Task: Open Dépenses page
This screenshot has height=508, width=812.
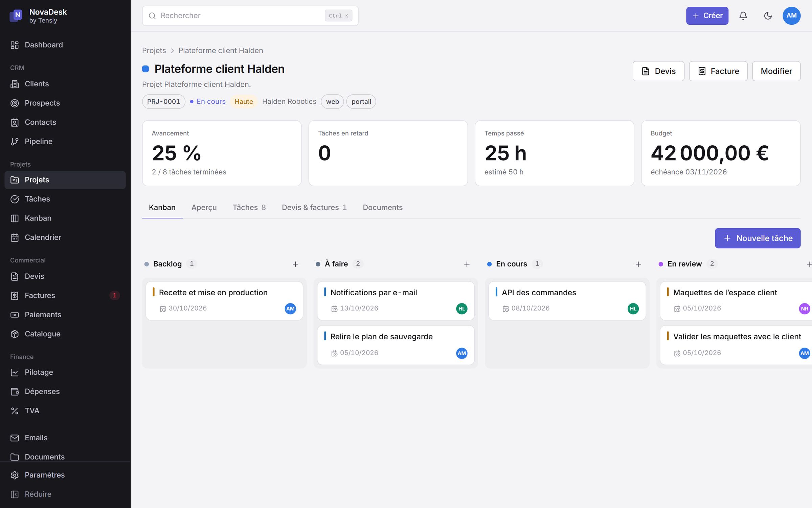Action: pyautogui.click(x=65, y=391)
